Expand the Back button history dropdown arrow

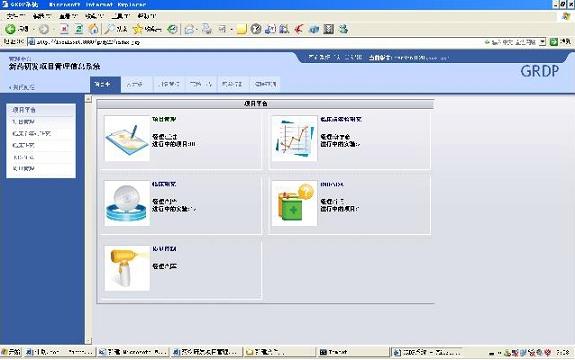33,29
